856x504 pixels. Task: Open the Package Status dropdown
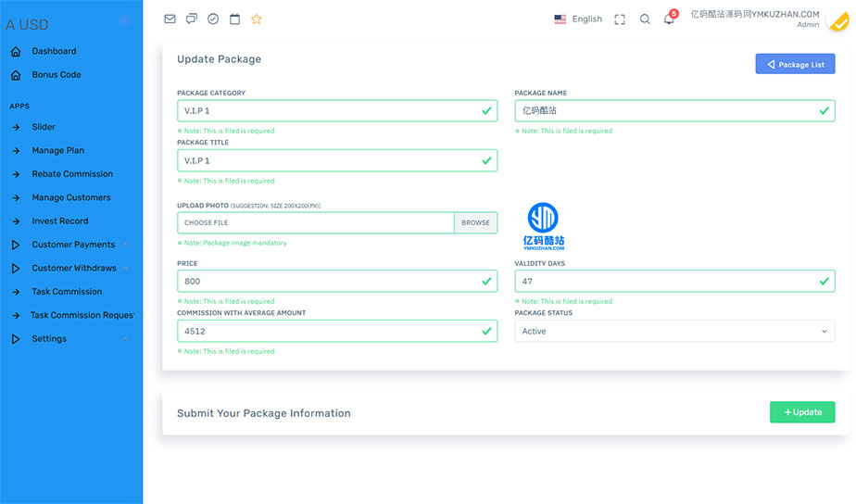pyautogui.click(x=674, y=331)
